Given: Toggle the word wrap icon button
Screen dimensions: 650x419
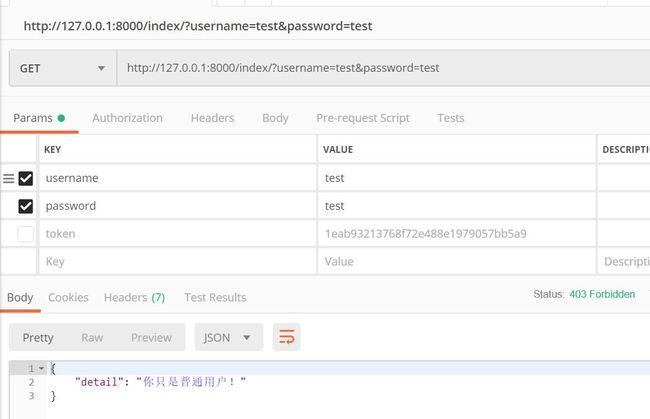Looking at the screenshot, I should (286, 337).
